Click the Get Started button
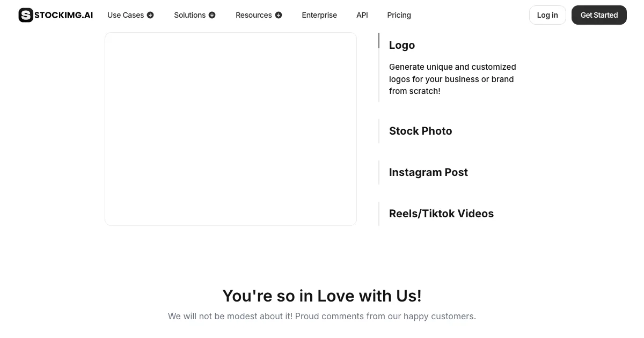 (599, 15)
